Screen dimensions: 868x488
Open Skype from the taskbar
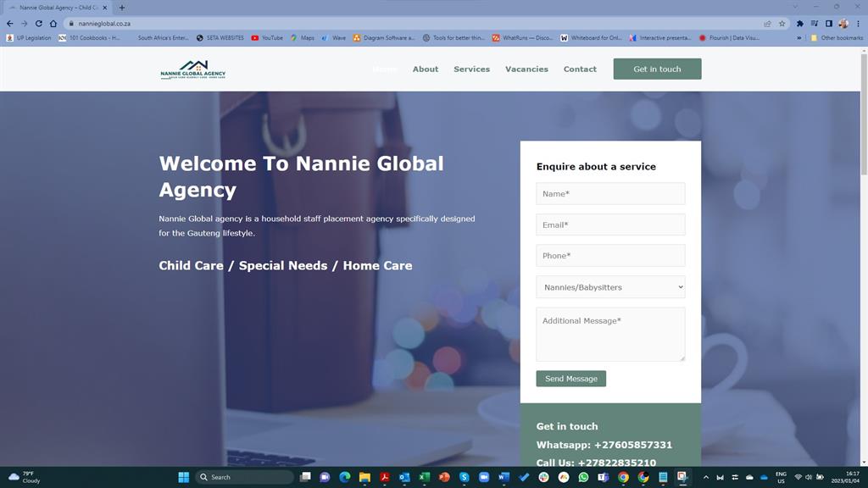click(464, 477)
